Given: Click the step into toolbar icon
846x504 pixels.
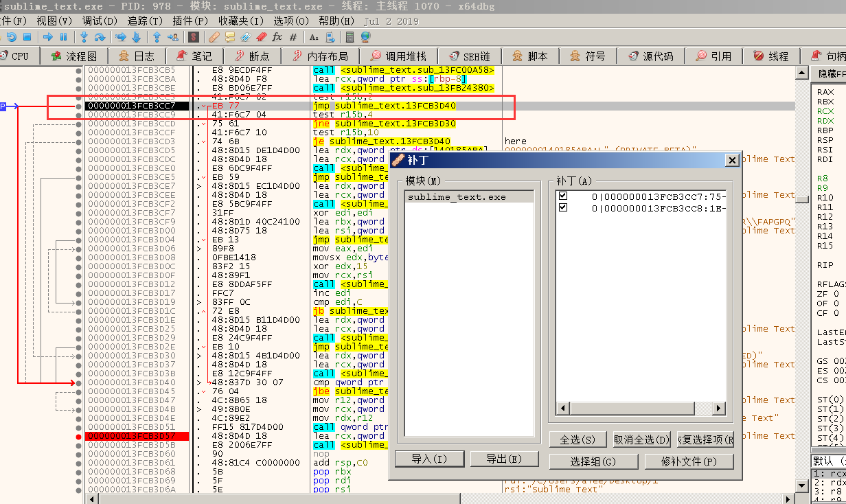Looking at the screenshot, I should (84, 37).
